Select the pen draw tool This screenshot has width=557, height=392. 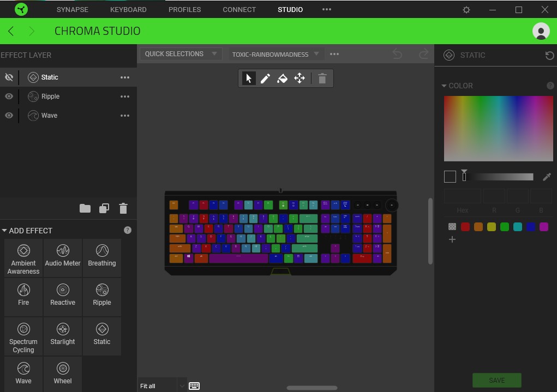pyautogui.click(x=265, y=78)
